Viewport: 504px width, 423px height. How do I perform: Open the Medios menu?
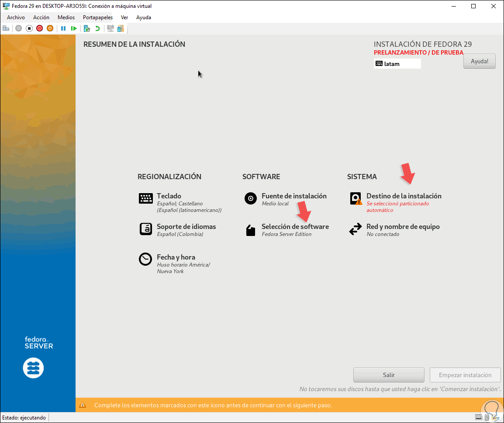(66, 17)
